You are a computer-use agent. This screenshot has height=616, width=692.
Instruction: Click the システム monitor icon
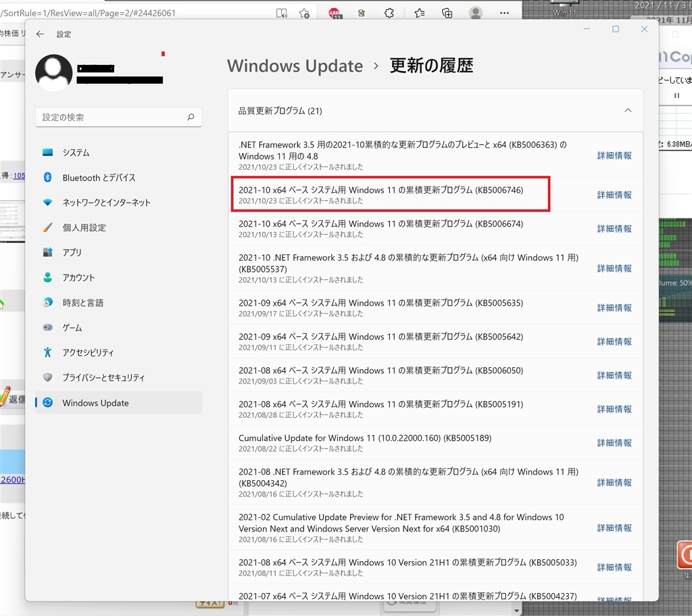point(48,152)
